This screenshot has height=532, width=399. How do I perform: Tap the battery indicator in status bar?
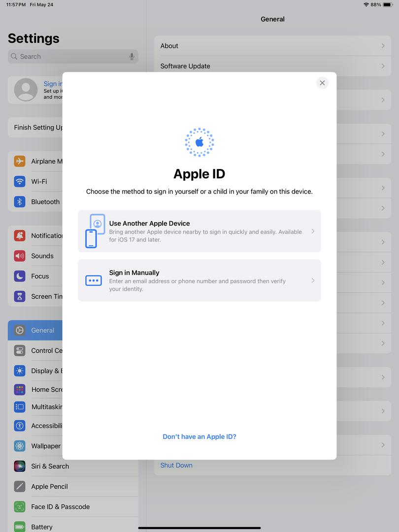(x=388, y=5)
